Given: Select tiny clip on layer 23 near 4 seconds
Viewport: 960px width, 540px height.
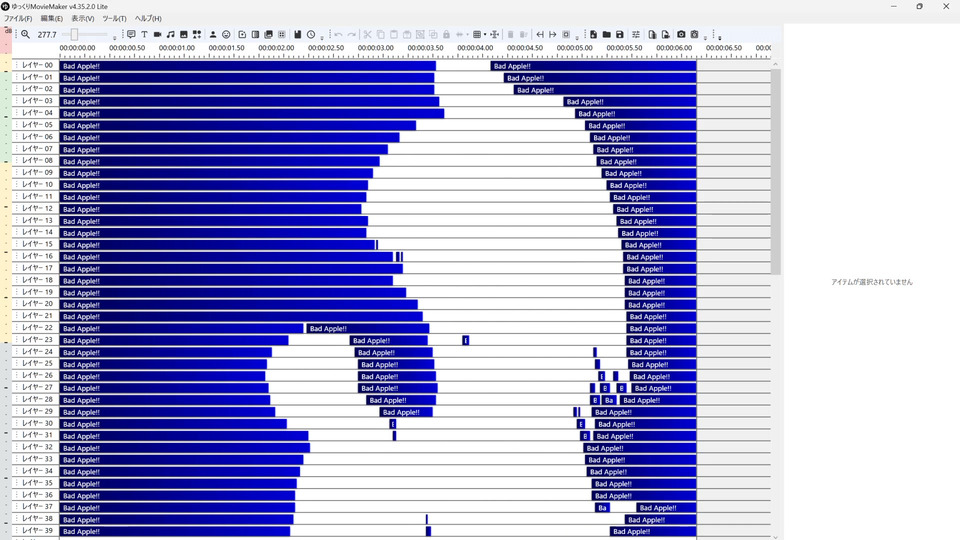Looking at the screenshot, I should [465, 340].
